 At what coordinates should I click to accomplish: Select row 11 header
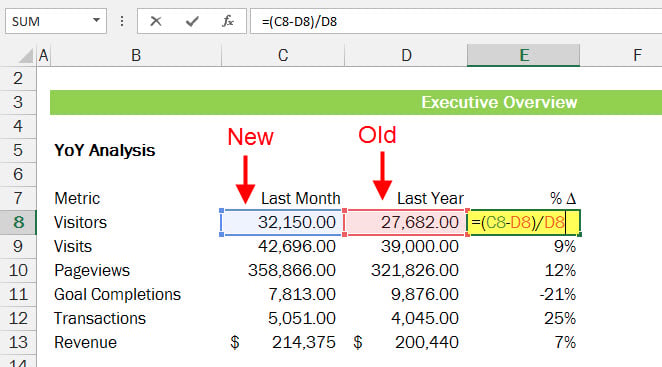tap(18, 294)
